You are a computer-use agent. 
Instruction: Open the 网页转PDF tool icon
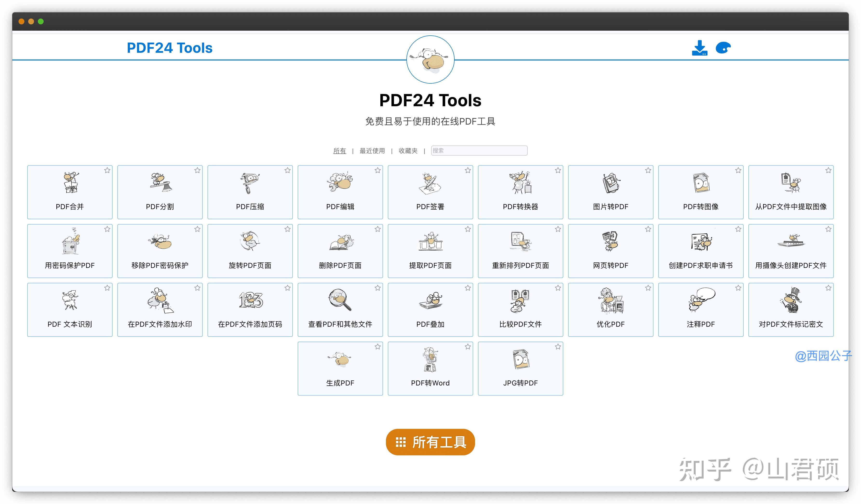click(611, 241)
